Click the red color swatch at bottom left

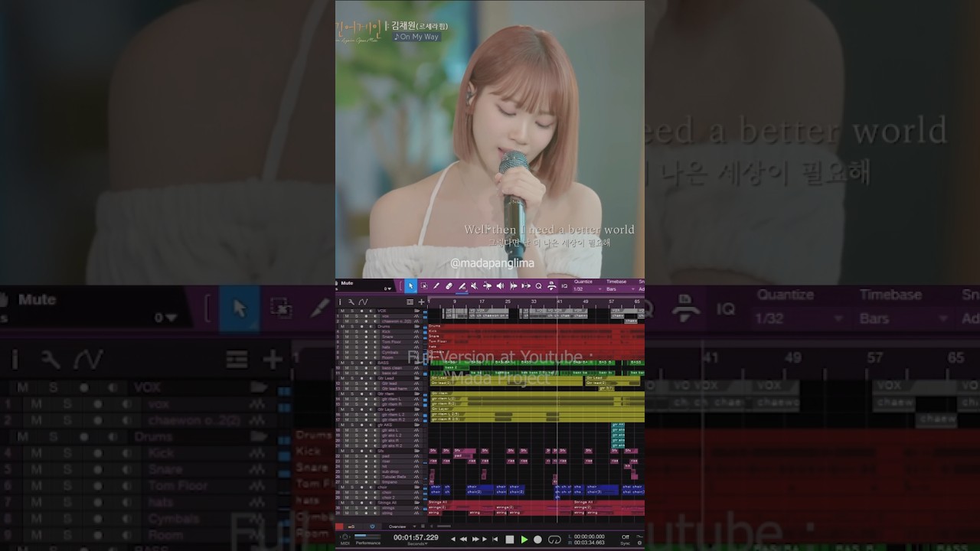[x=339, y=527]
